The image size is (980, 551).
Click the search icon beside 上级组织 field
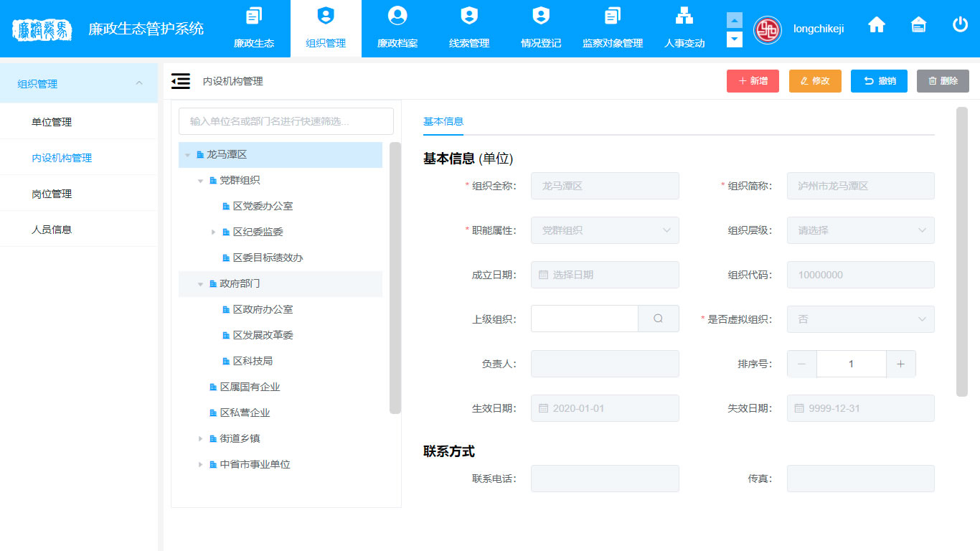pyautogui.click(x=658, y=319)
